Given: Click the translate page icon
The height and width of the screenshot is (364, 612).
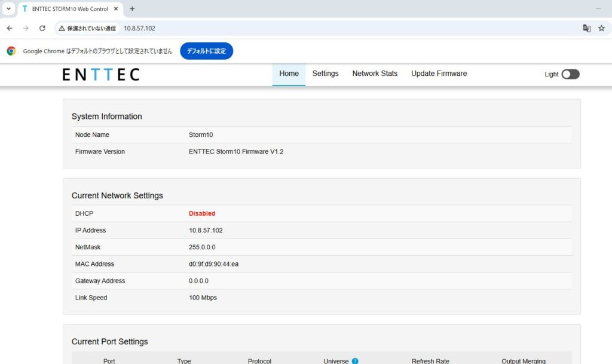Looking at the screenshot, I should 587,28.
